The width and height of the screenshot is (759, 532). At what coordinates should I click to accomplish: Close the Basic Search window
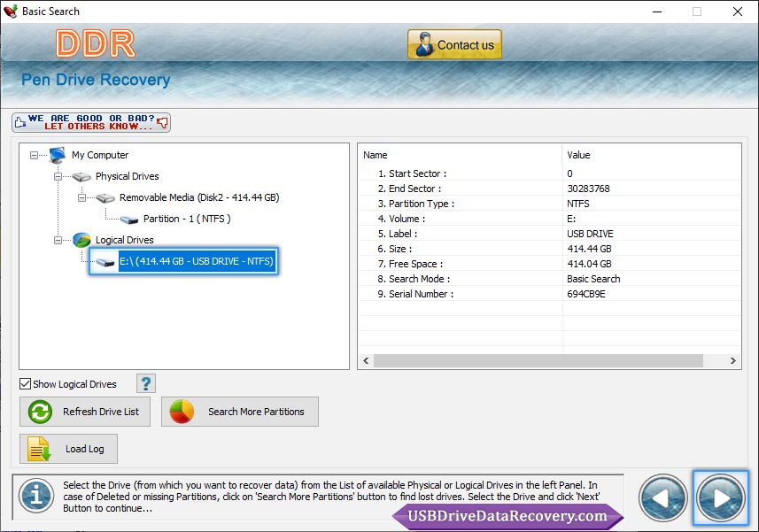click(x=737, y=12)
